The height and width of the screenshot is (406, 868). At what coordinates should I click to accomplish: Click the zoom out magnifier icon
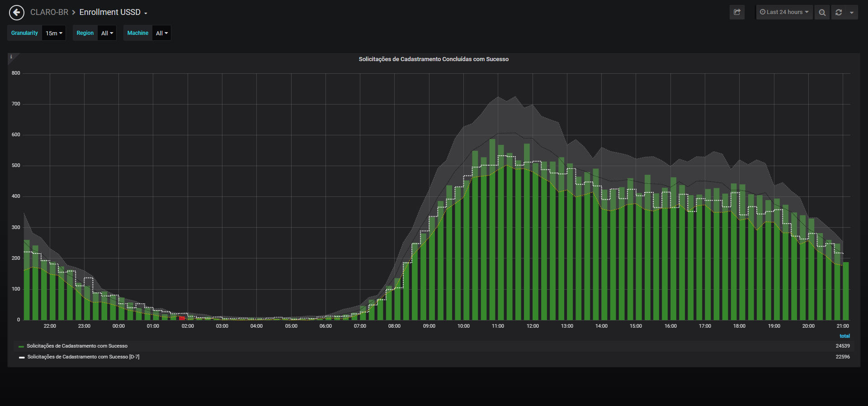(822, 12)
